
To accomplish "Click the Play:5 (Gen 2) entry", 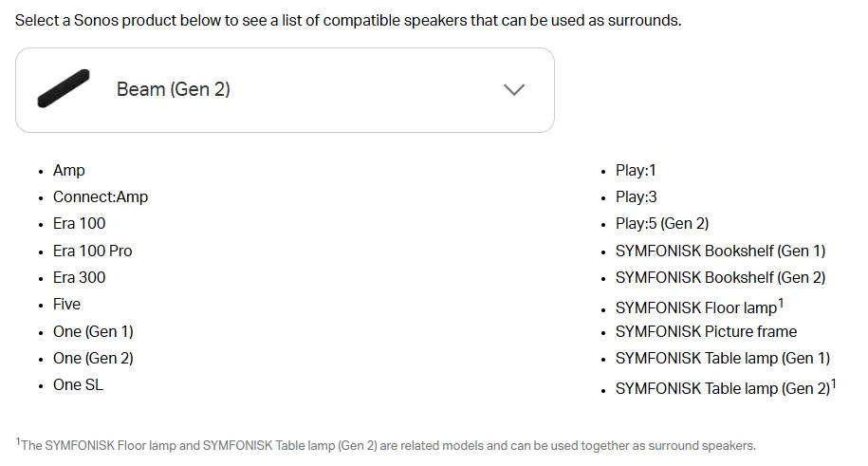I will point(662,223).
